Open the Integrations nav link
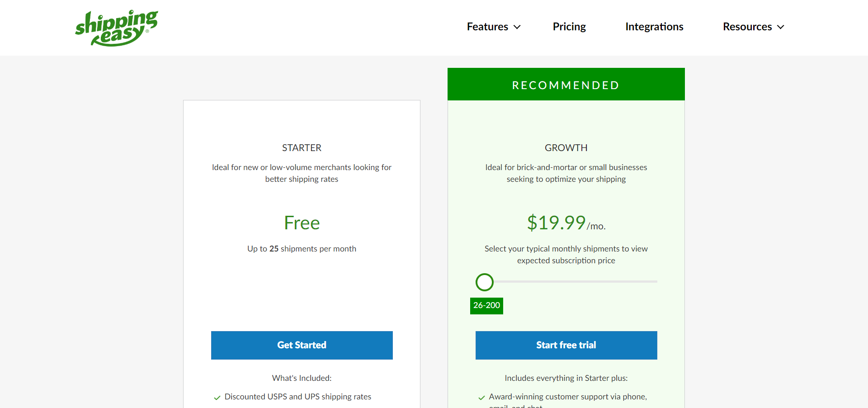 [x=654, y=27]
